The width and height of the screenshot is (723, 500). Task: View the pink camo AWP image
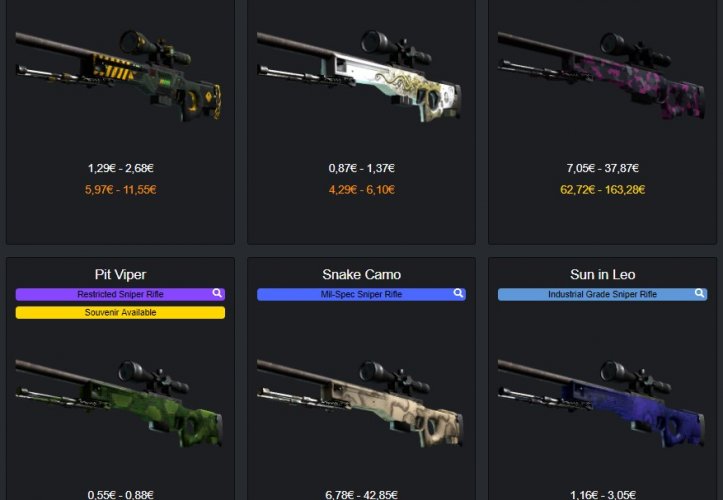click(x=601, y=76)
